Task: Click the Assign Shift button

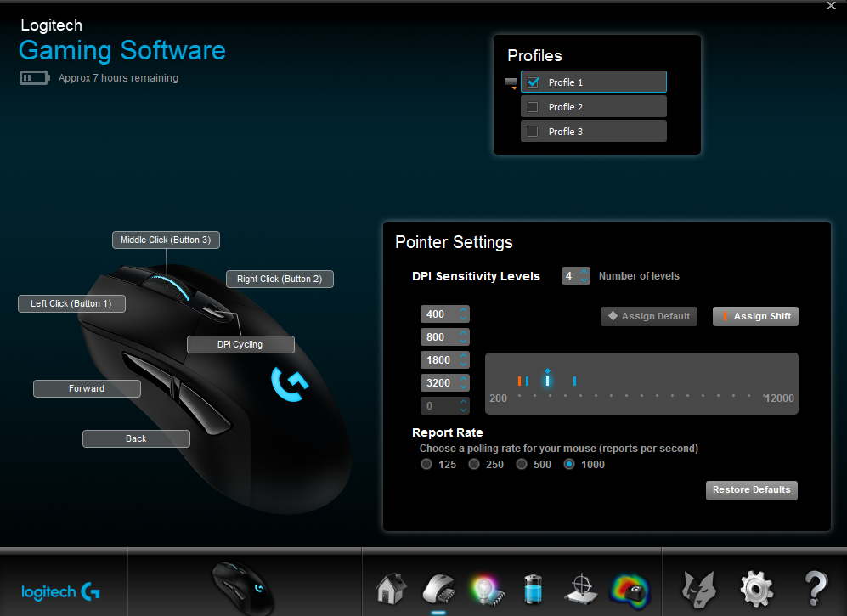Action: point(754,316)
